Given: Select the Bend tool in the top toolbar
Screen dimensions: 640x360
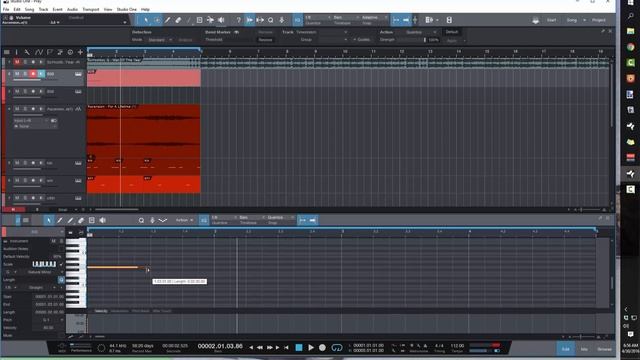Looking at the screenshot, I should pos(210,20).
